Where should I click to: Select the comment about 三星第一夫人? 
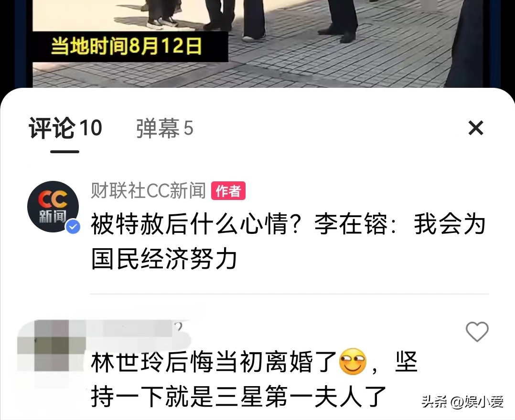tap(254, 379)
